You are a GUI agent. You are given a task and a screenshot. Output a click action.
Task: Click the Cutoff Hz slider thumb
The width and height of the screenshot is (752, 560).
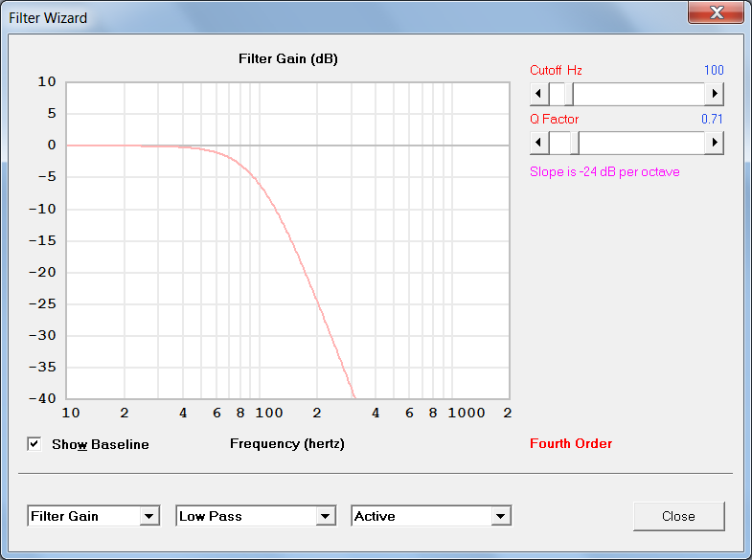coord(569,94)
